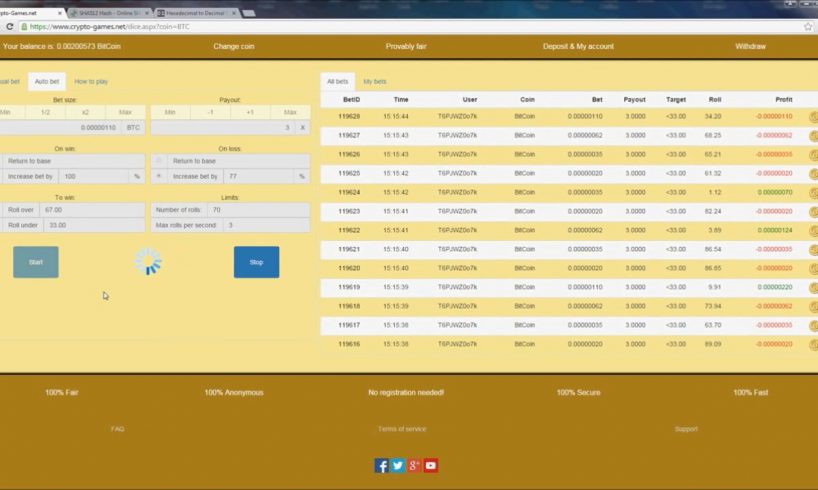Open Change coin in the top menu
Screen dimensions: 818x490
pos(232,46)
